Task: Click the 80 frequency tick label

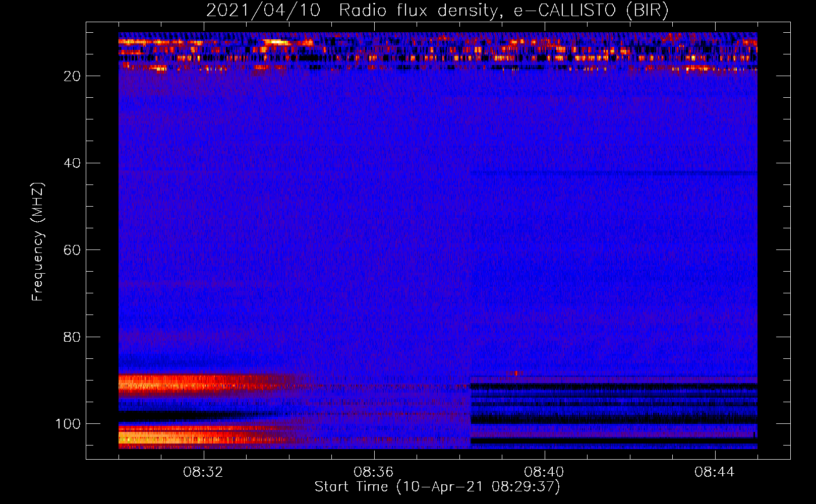Action: [x=73, y=337]
